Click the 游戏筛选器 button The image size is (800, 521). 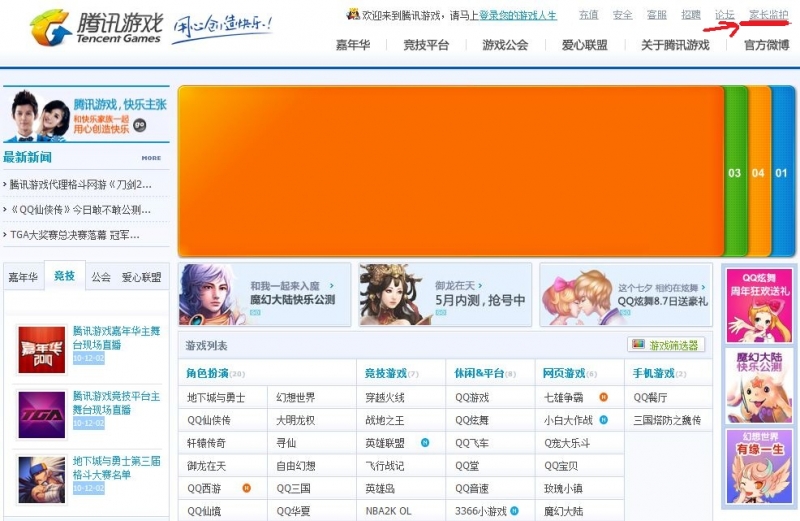coord(666,345)
